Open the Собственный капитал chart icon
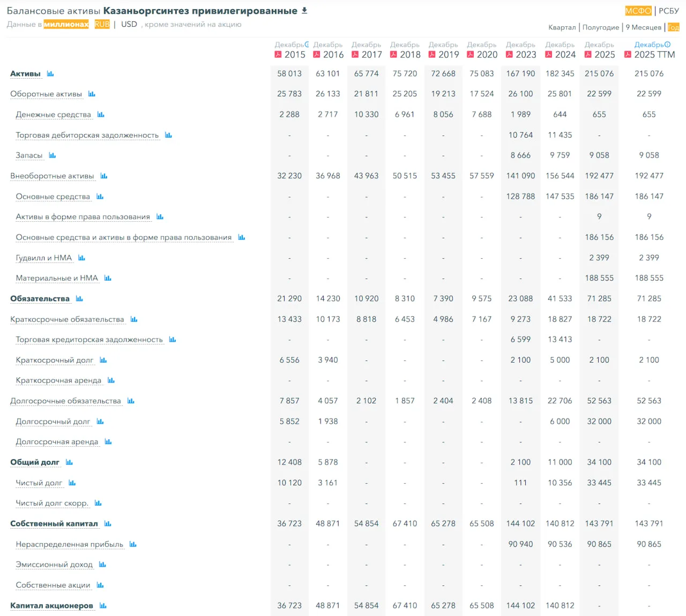The width and height of the screenshot is (686, 616). 108,523
